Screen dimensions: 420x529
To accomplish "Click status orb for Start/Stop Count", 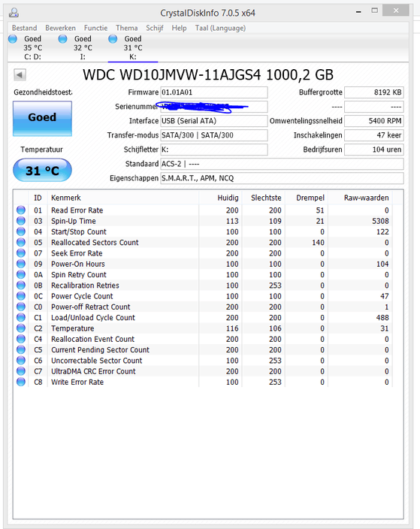I will click(21, 231).
